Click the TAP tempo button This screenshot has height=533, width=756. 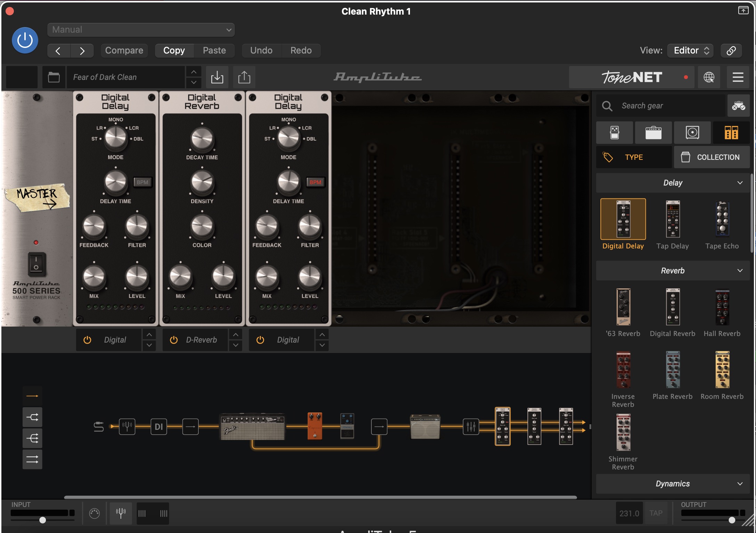point(656,513)
